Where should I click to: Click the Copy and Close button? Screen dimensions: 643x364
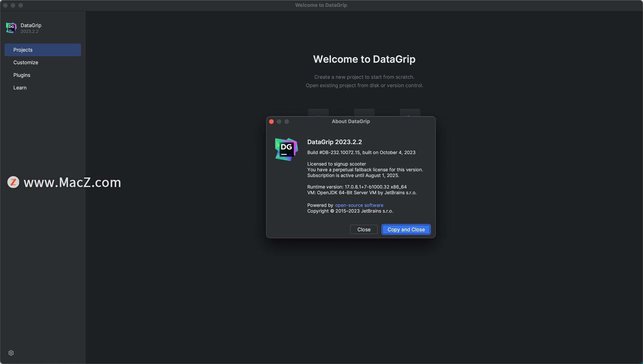[406, 229]
